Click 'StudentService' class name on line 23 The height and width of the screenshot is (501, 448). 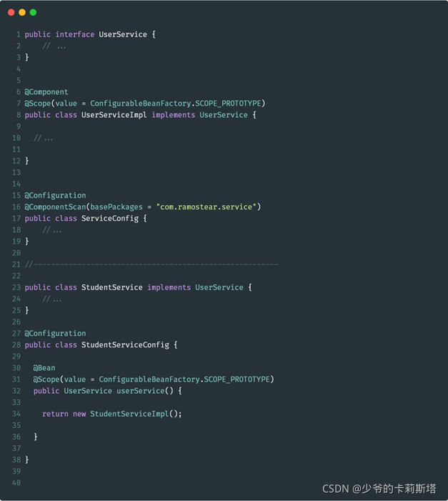[x=112, y=287]
